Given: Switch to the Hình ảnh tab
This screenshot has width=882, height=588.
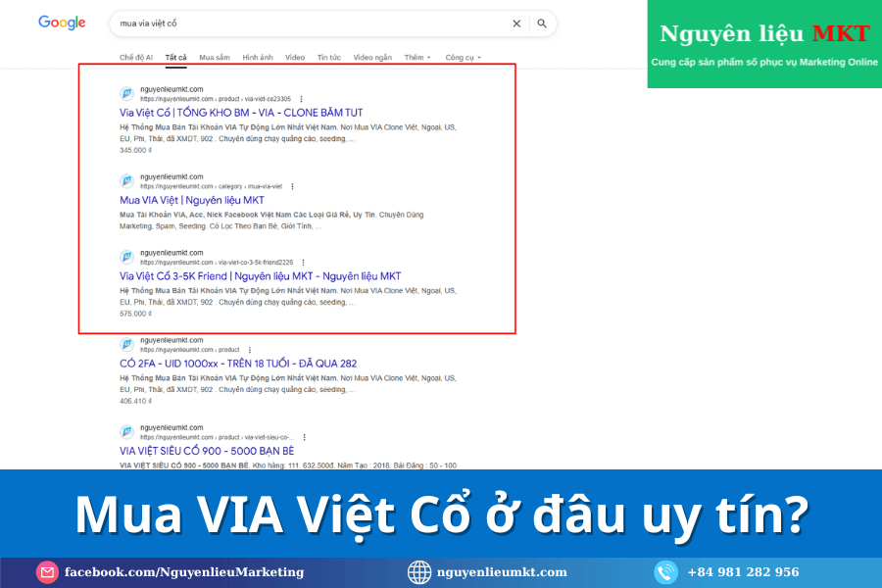Looking at the screenshot, I should pos(258,58).
